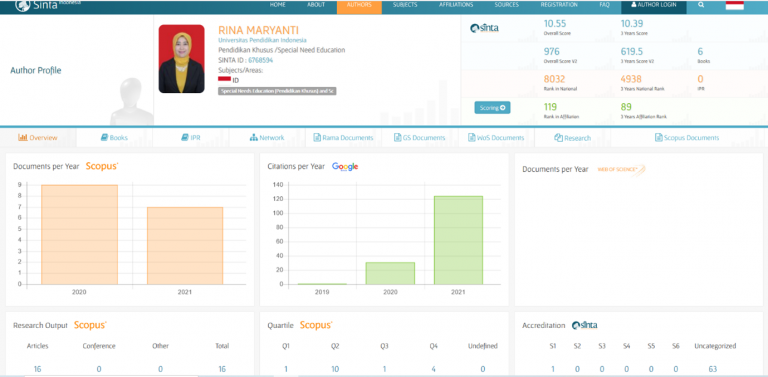Click the Sinta logo in score panel
Screen dimensions: 768x377
click(x=484, y=28)
